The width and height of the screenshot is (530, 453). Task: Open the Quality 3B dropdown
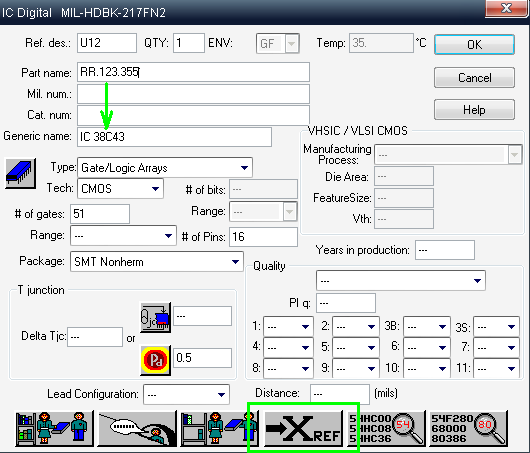(427, 327)
